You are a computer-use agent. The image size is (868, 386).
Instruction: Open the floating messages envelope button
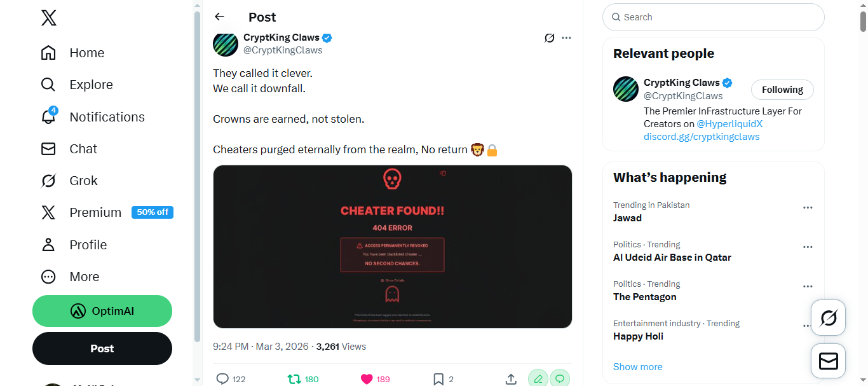point(828,361)
